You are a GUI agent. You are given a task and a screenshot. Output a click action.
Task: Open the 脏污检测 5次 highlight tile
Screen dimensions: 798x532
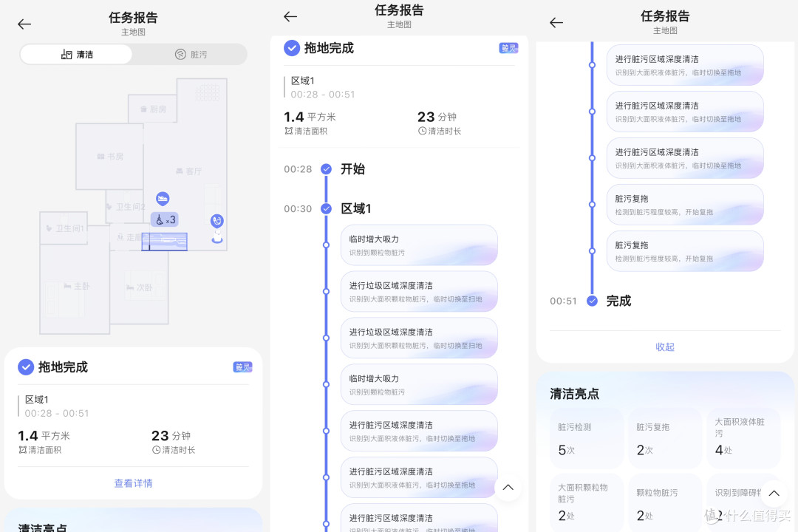coord(586,438)
